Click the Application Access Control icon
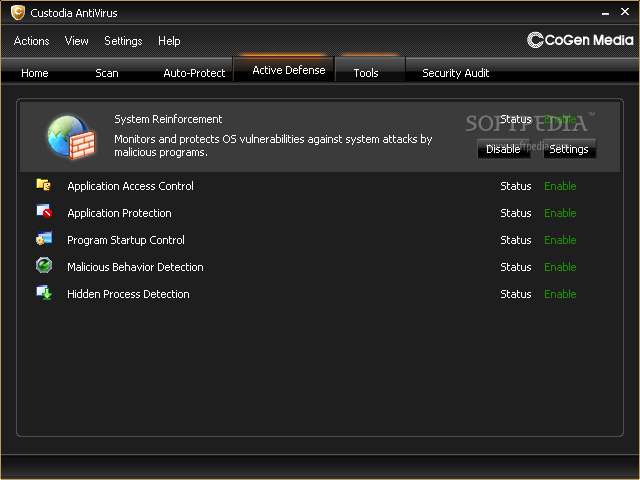 [44, 186]
